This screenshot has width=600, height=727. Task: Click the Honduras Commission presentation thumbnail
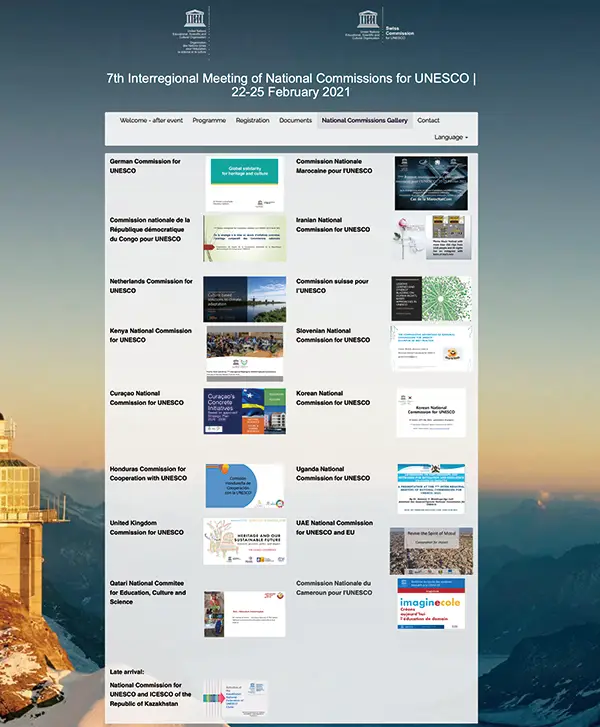[x=245, y=486]
